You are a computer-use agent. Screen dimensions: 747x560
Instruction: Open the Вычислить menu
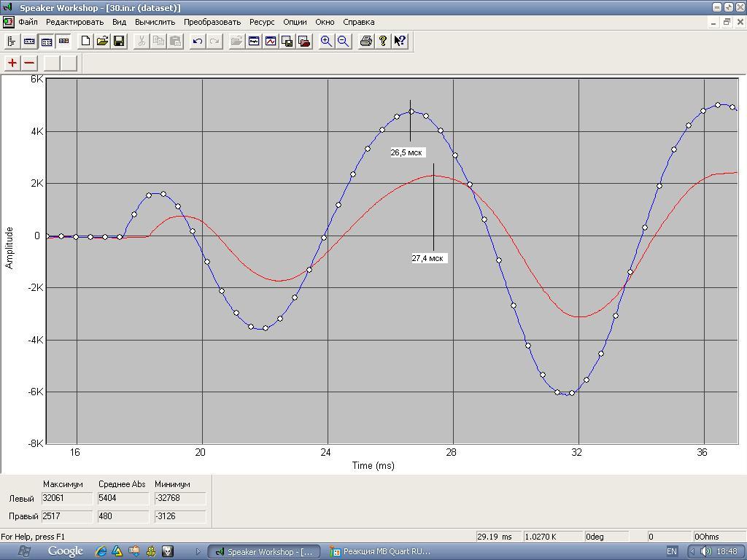pyautogui.click(x=155, y=22)
